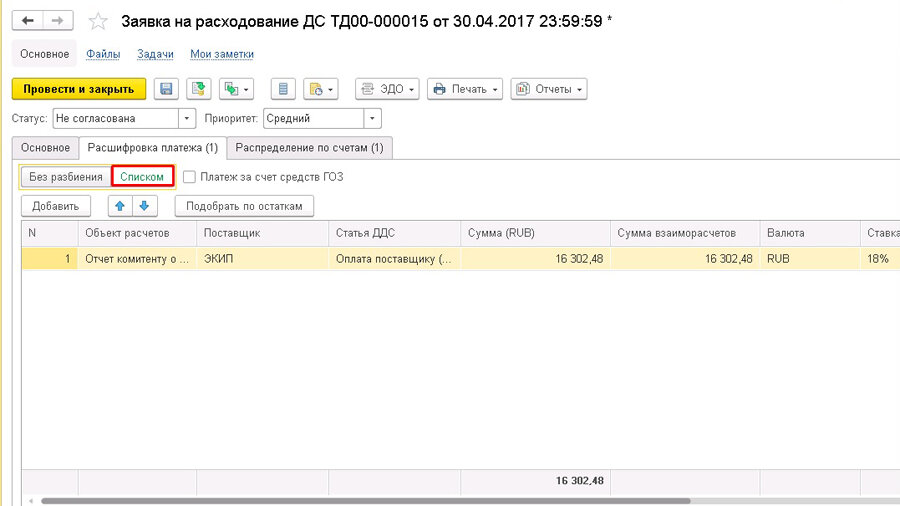Click the Статья ДДС column header
Viewport: 900px width, 506px height.
394,233
